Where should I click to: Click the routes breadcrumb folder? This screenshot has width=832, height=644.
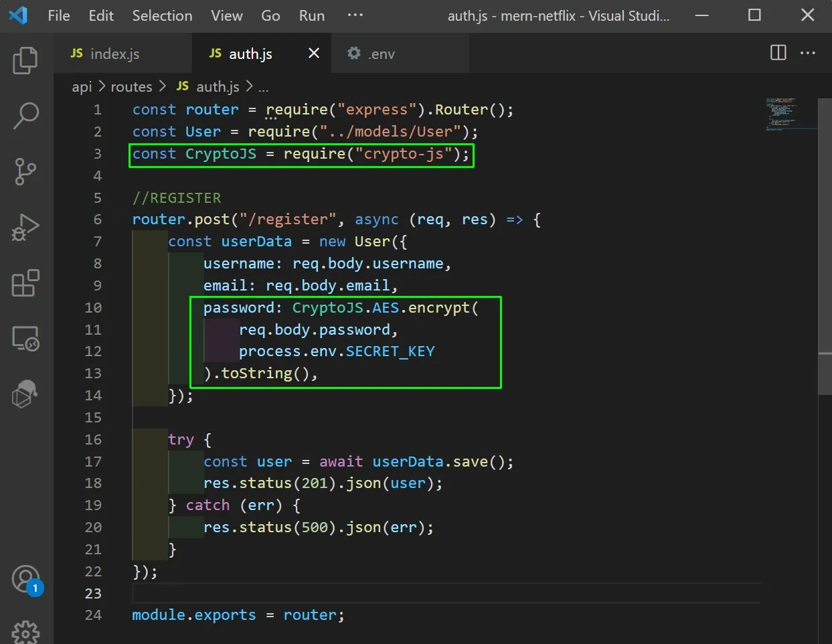tap(131, 87)
